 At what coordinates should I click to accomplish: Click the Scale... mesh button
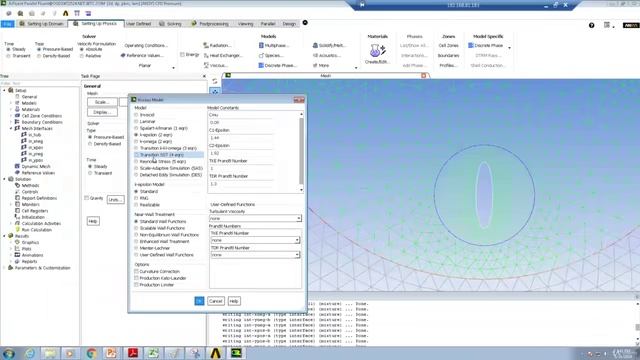[x=102, y=102]
